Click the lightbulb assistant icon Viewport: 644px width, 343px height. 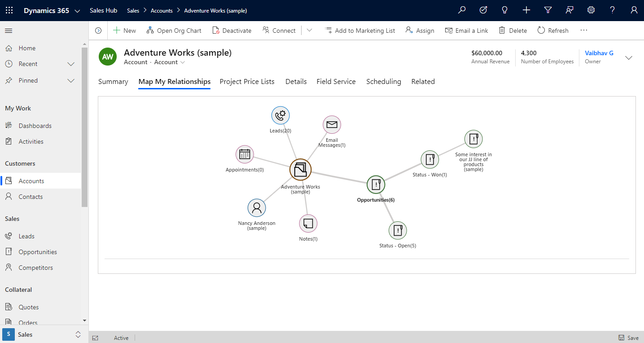[x=505, y=10]
